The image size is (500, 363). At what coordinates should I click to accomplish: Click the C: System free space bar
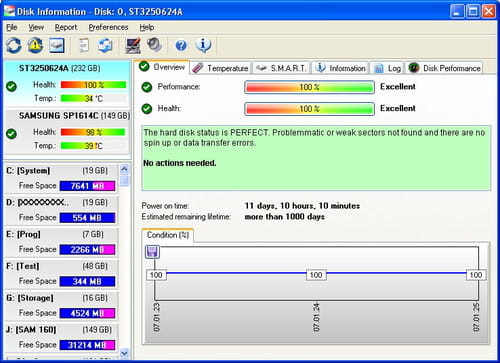click(87, 186)
